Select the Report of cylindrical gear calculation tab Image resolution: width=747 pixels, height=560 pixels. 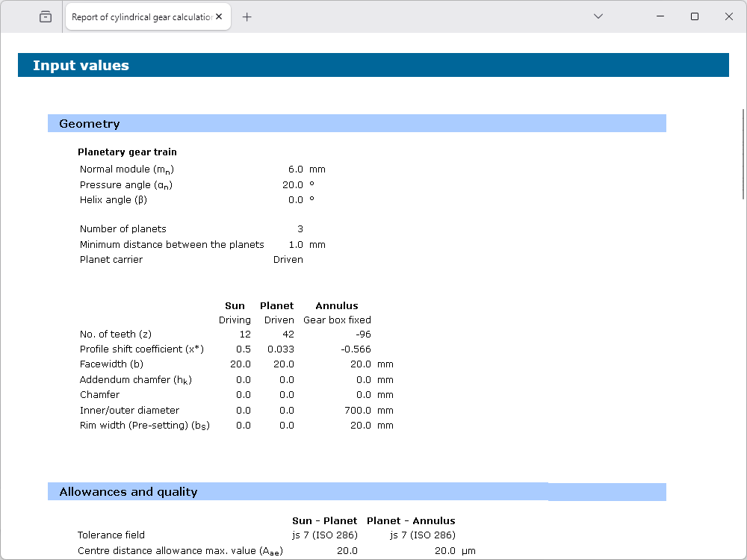[x=141, y=16]
